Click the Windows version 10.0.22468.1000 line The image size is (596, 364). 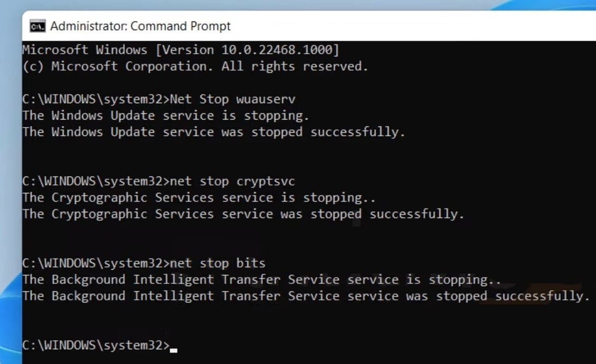point(181,51)
